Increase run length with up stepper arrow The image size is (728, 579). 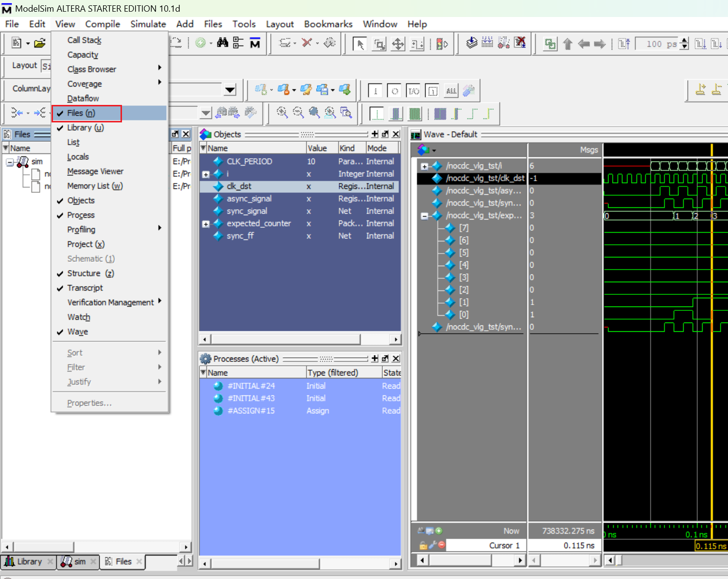685,41
